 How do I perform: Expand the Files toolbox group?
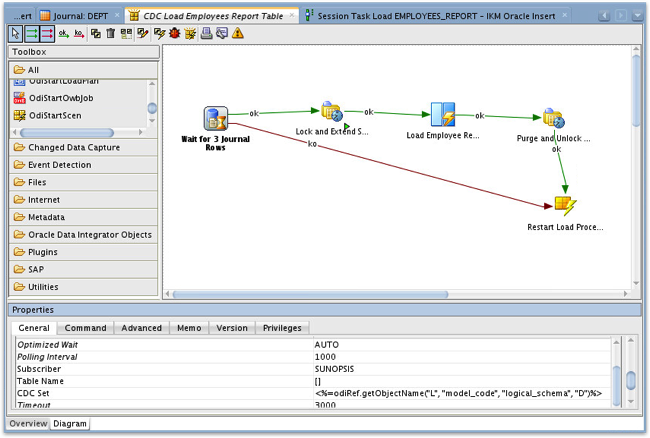coord(83,182)
